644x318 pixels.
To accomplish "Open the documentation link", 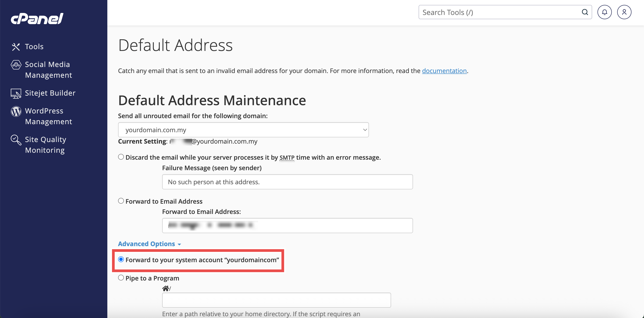I will (x=444, y=71).
